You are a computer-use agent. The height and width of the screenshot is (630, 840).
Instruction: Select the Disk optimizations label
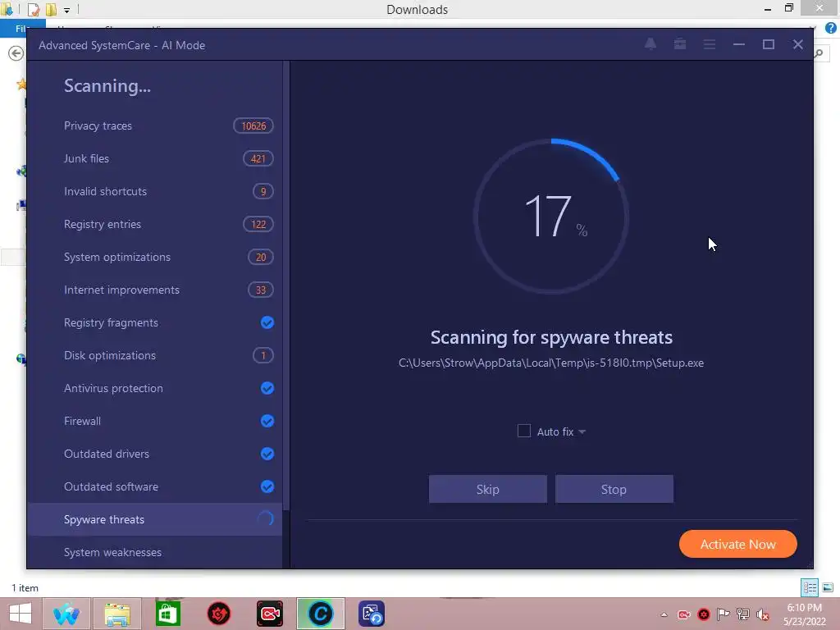tap(110, 356)
